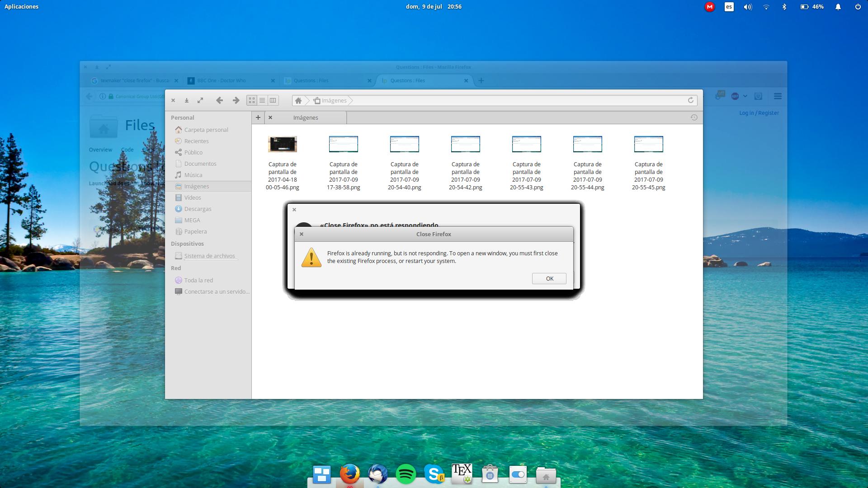Select Imágenes in sidebar
Viewport: 868px width, 488px height.
click(x=208, y=186)
